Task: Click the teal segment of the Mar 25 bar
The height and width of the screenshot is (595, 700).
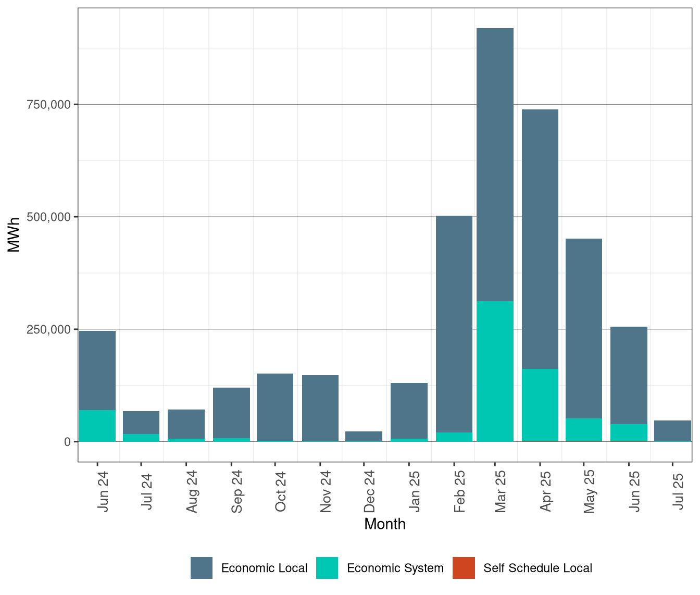Action: click(495, 371)
